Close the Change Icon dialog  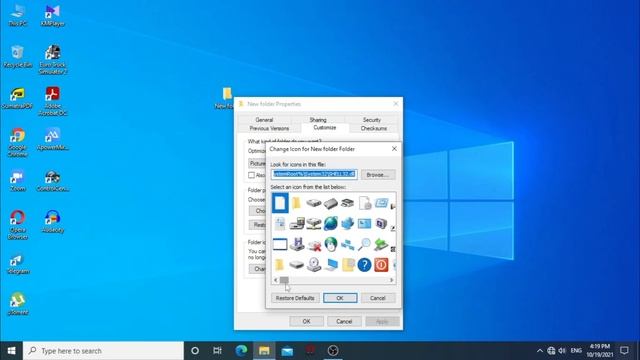(394, 149)
